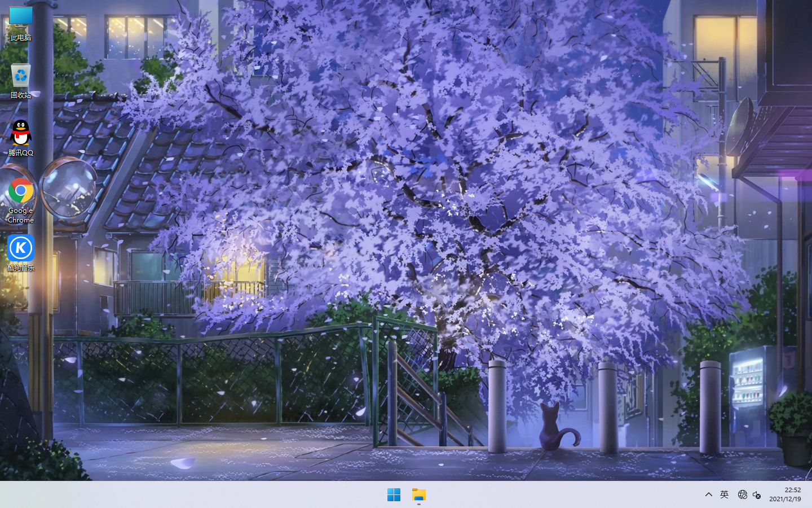
Task: Open calendar via the 2021/12/19 date
Action: [785, 499]
